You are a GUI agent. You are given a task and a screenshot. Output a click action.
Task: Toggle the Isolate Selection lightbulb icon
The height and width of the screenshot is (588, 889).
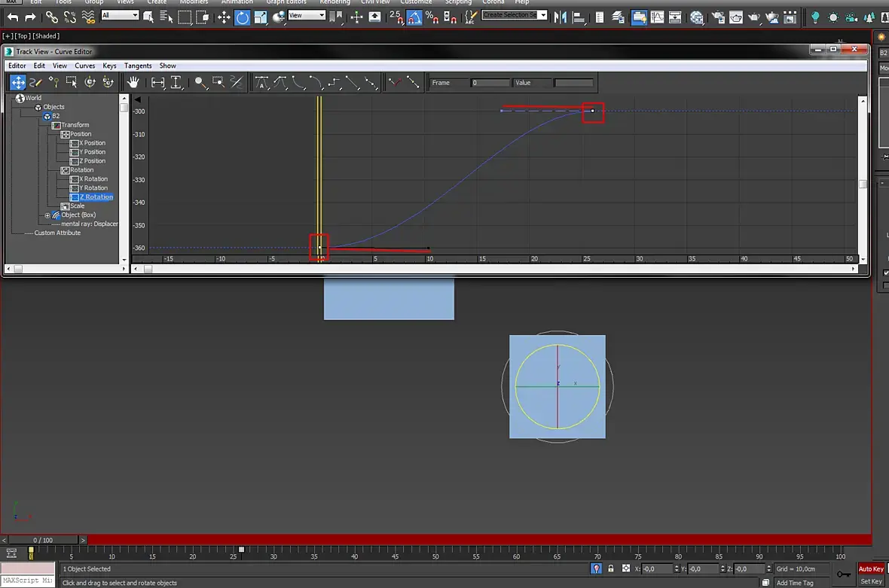pos(596,568)
